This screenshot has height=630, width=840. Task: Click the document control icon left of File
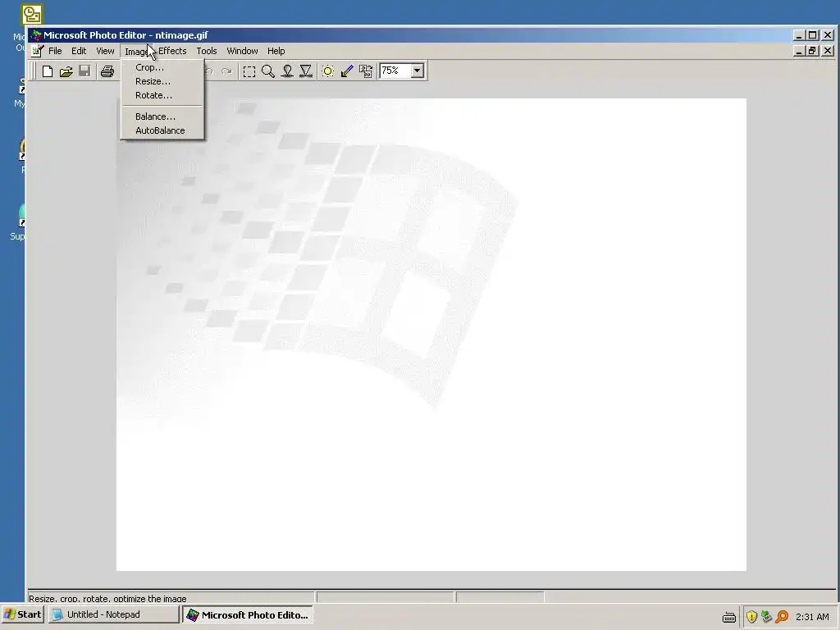[37, 51]
